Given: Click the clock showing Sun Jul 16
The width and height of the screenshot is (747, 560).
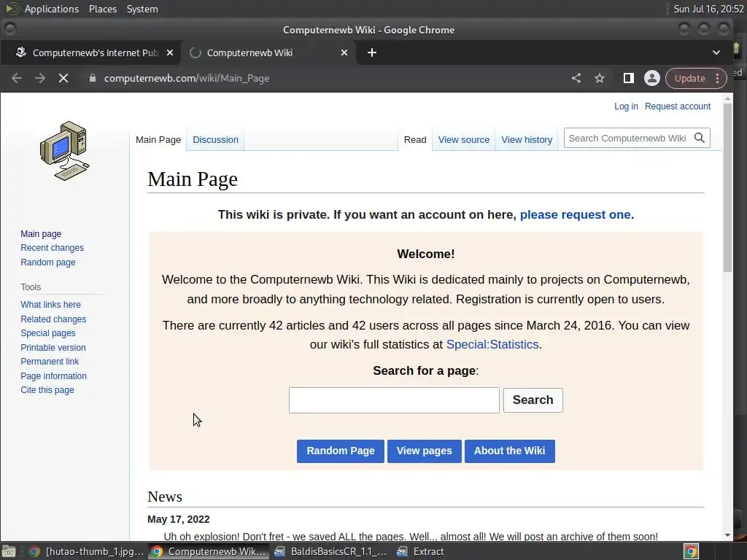Looking at the screenshot, I should coord(708,9).
